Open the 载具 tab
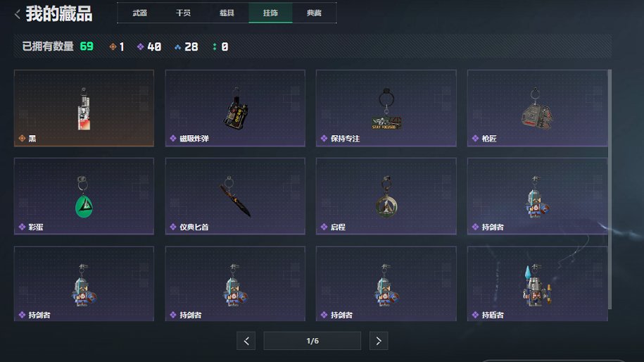The image size is (644, 362). (227, 13)
